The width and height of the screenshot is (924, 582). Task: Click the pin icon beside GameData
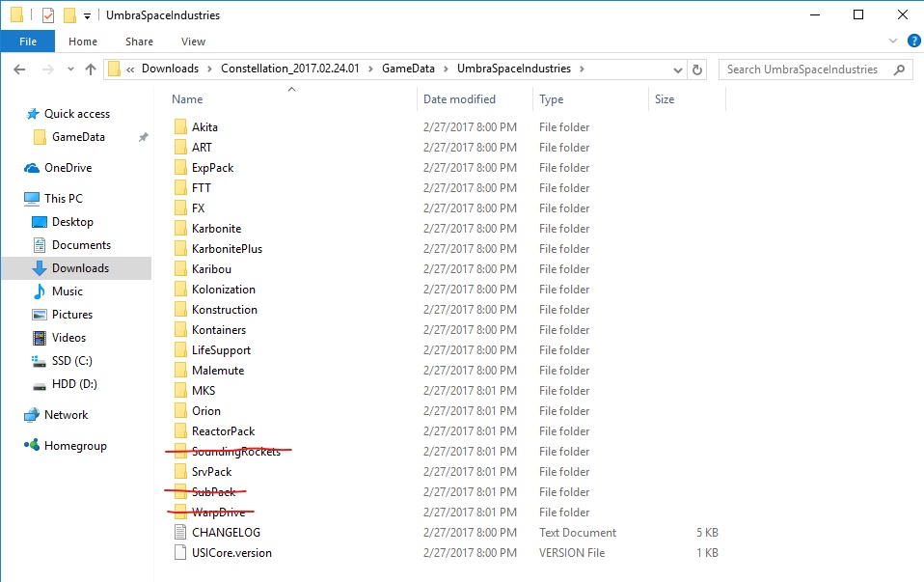(x=143, y=137)
